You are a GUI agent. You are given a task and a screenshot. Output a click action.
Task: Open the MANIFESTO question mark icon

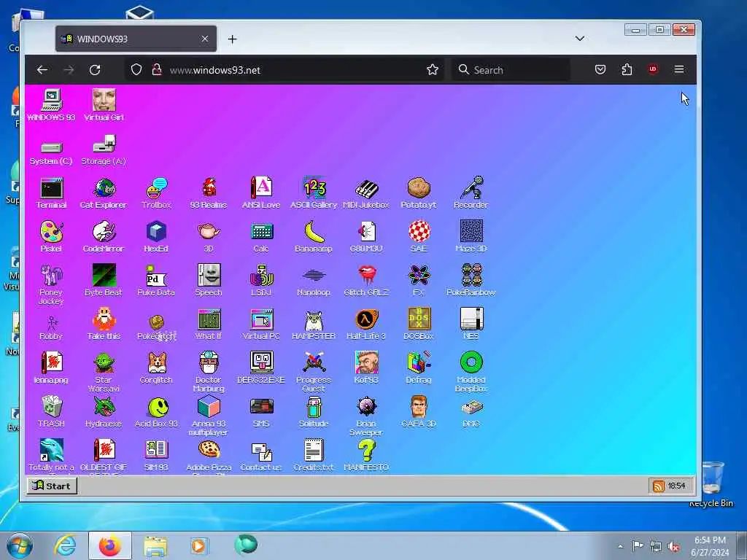coord(366,456)
